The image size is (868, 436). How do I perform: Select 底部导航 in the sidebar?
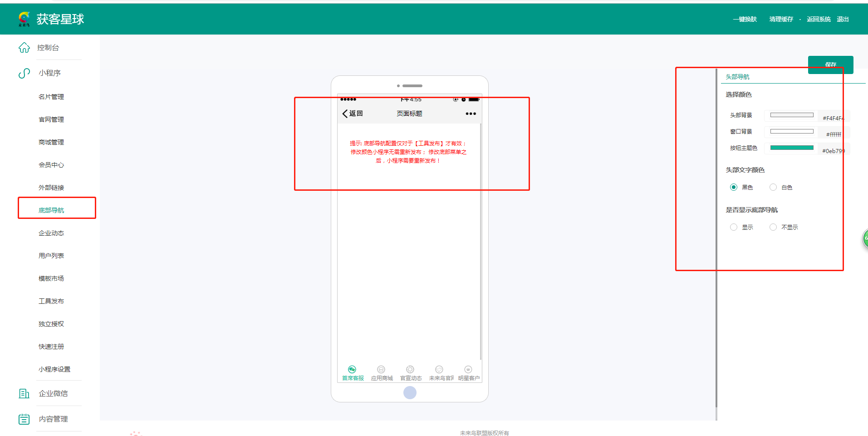pyautogui.click(x=51, y=210)
